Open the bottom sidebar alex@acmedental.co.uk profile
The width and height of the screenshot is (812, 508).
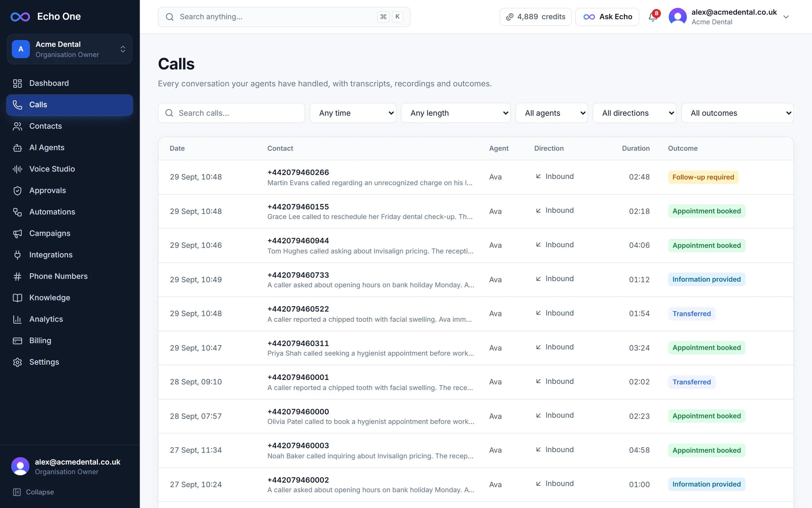pos(69,467)
